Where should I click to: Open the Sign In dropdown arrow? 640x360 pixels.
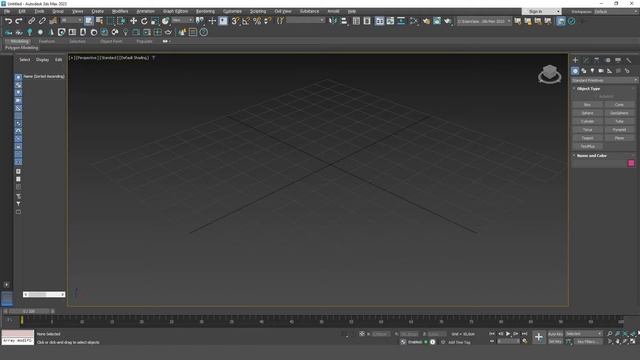pos(558,11)
